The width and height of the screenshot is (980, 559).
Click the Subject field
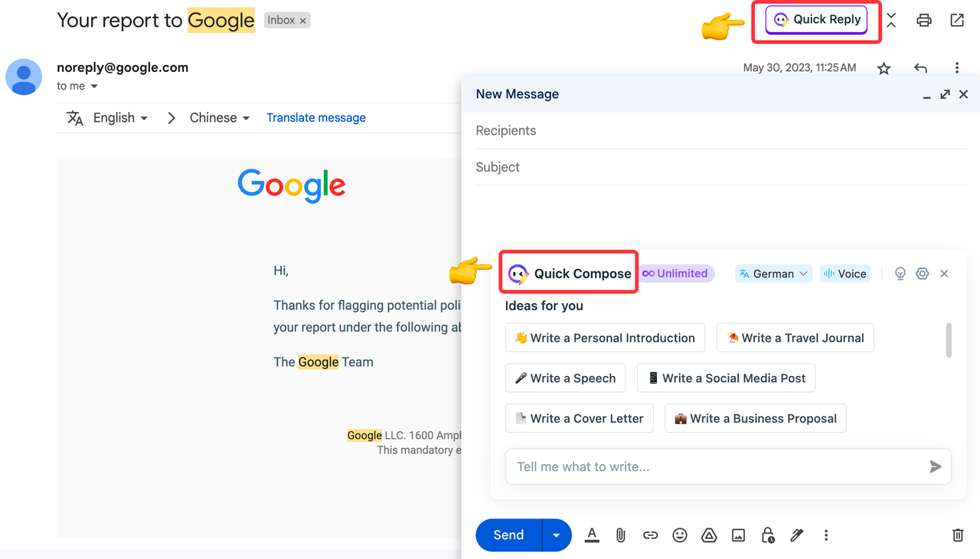pos(721,167)
